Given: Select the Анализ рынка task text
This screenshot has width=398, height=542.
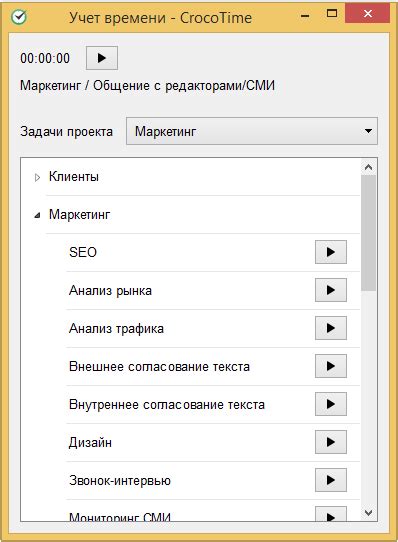Looking at the screenshot, I should click(110, 290).
